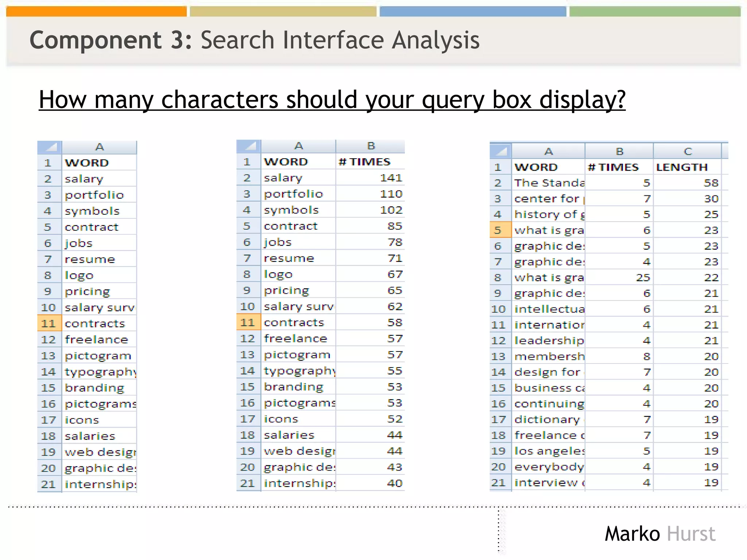This screenshot has width=747, height=560.
Task: Select column C header in right spreadsheet
Action: click(688, 151)
